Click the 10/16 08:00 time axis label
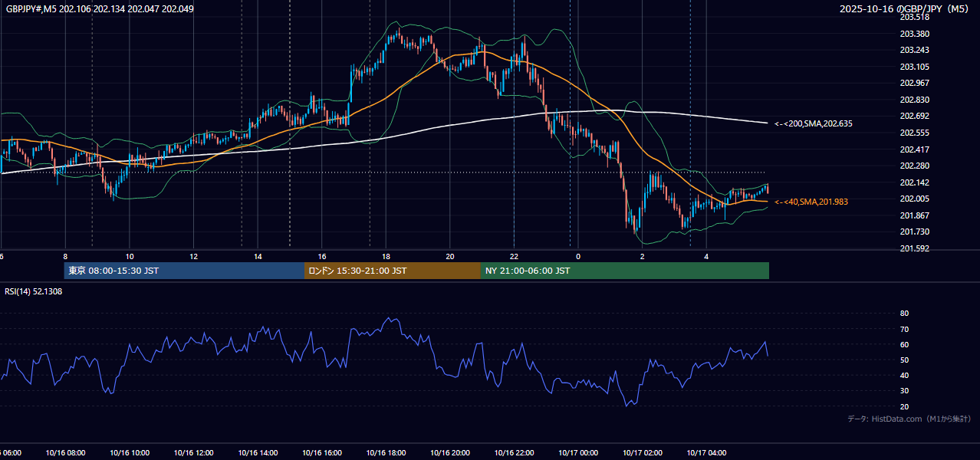 coord(65,453)
